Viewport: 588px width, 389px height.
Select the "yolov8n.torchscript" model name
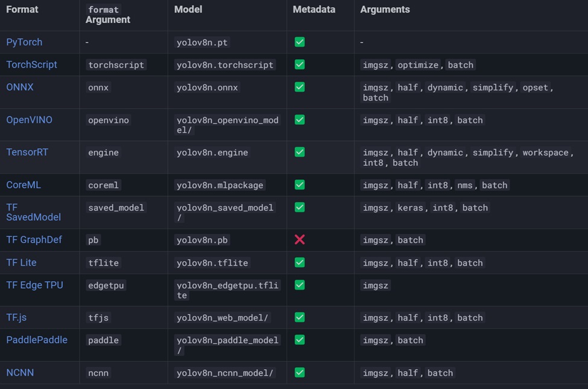[x=225, y=65]
